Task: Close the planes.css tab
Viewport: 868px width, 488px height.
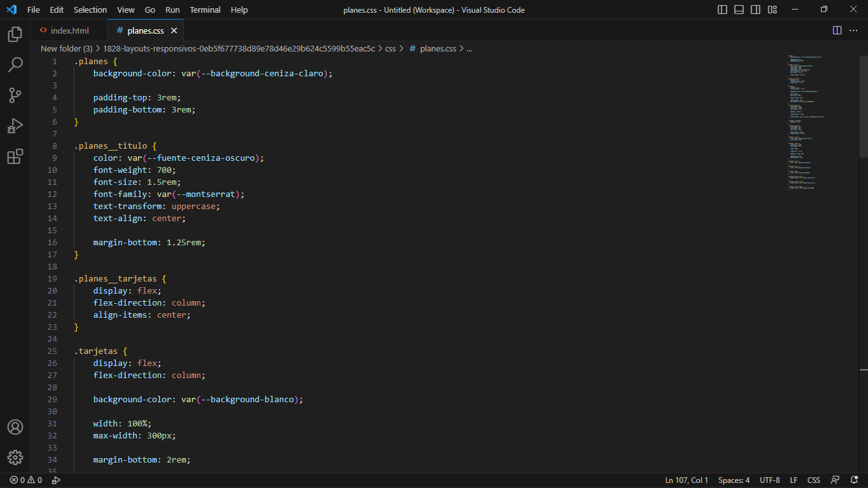Action: [174, 30]
